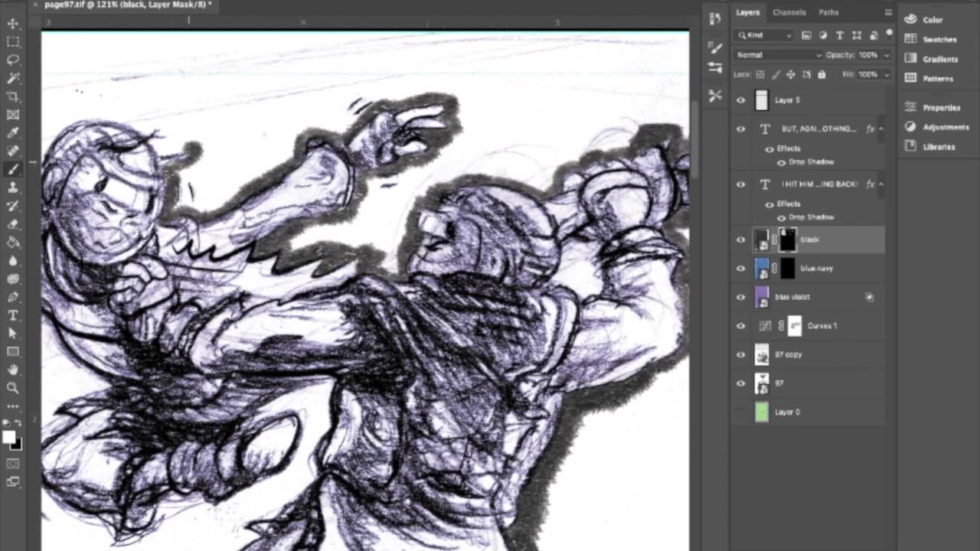Hide the 'BUT, AGAI...OTHING' text layer
This screenshot has width=980, height=551.
pyautogui.click(x=740, y=129)
